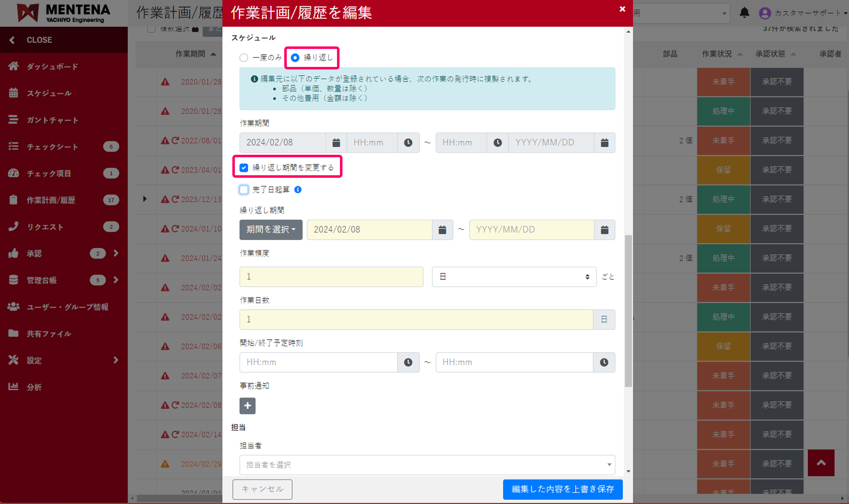
Task: Click キャンセル button
Action: point(262,489)
